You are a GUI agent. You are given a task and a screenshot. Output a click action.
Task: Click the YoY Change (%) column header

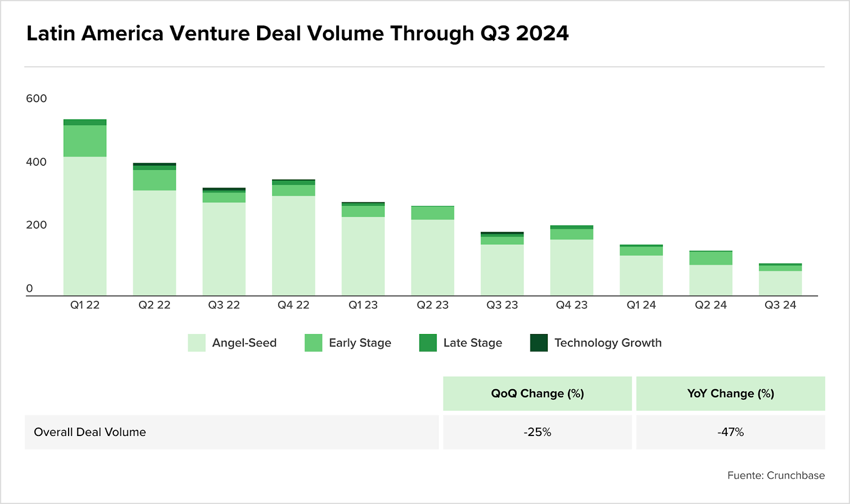tap(730, 394)
